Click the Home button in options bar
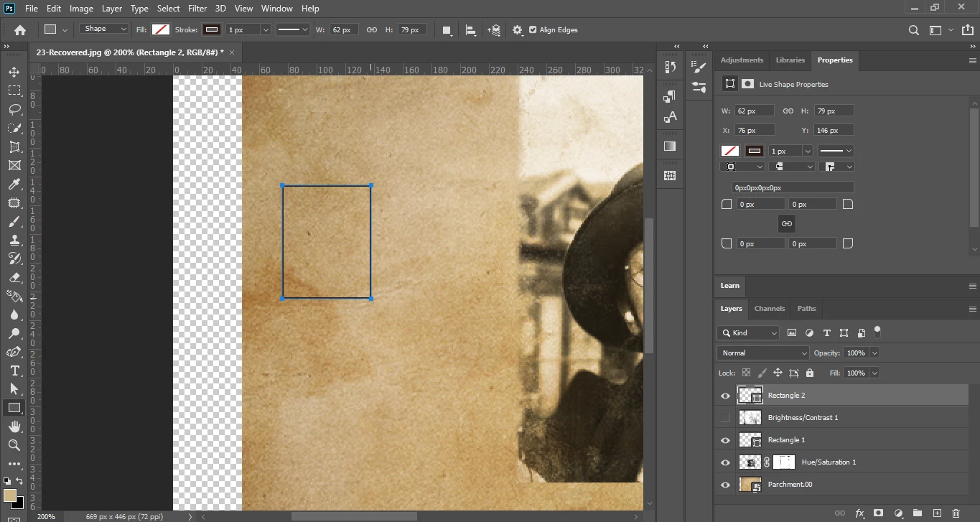Image resolution: width=980 pixels, height=522 pixels. coord(20,30)
